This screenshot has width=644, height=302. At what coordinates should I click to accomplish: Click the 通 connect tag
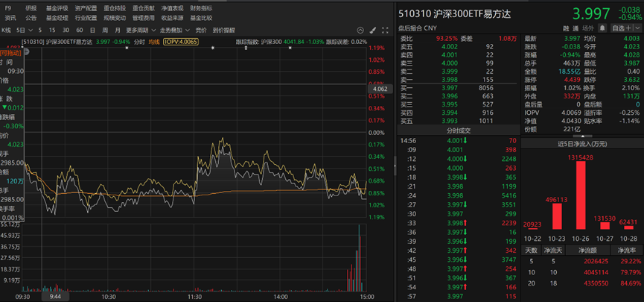pyautogui.click(x=576, y=28)
